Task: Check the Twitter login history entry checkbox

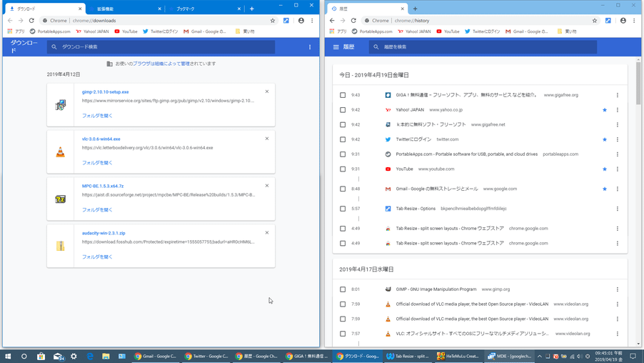Action: click(x=343, y=139)
